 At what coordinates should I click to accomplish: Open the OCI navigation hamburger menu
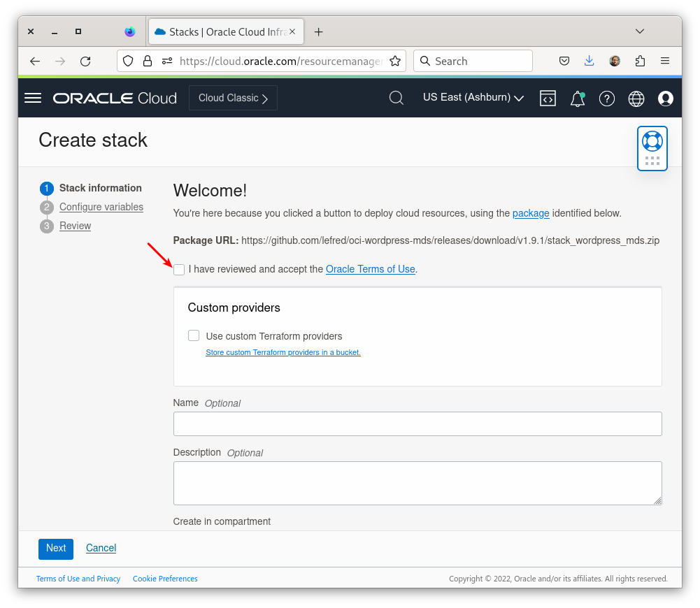point(32,98)
